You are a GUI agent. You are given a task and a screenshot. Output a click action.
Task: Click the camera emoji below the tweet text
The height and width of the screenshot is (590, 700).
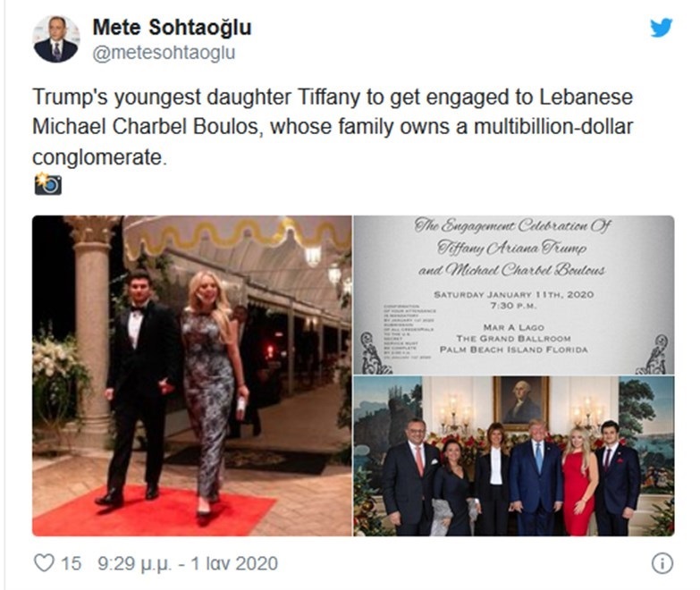47,184
